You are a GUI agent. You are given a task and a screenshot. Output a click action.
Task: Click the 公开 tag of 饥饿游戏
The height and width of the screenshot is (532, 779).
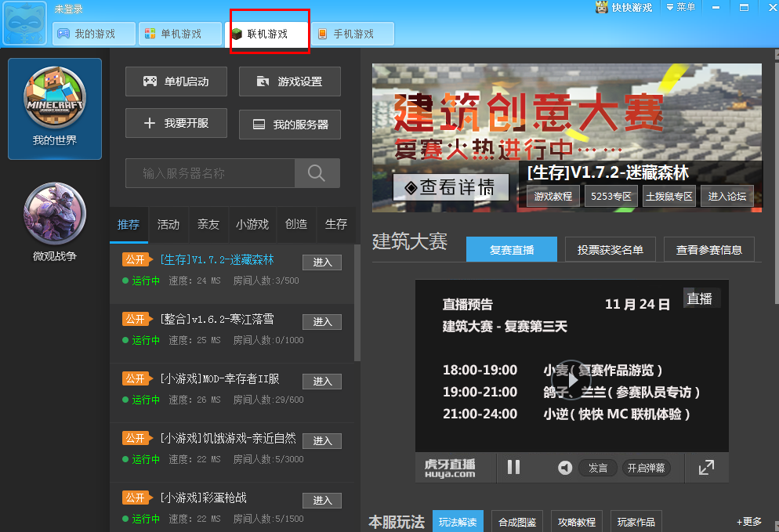[137, 438]
